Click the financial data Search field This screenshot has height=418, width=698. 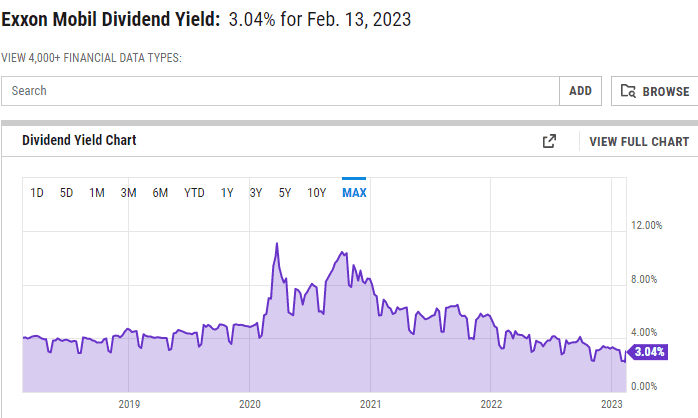click(280, 91)
